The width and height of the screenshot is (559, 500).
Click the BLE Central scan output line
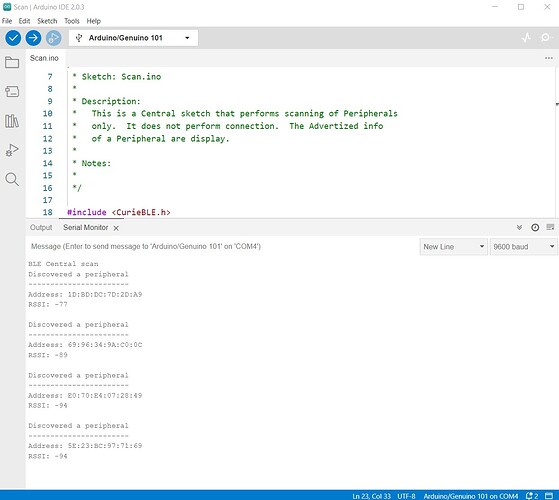pos(63,264)
